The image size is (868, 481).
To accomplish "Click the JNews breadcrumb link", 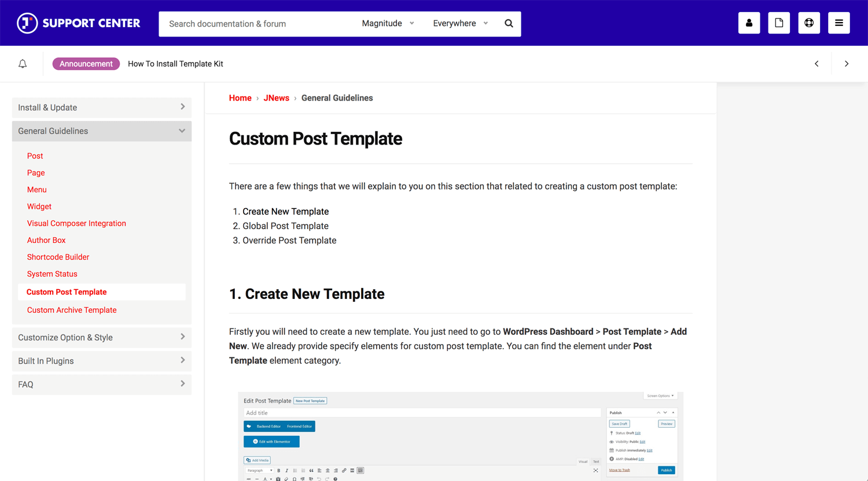I will coord(276,98).
